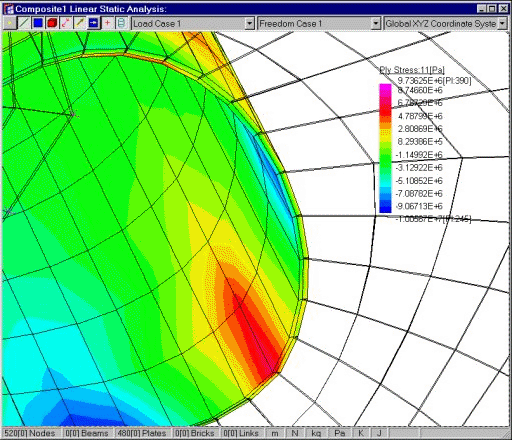
Task: Click legend value 4.78799E+6
Action: point(420,116)
